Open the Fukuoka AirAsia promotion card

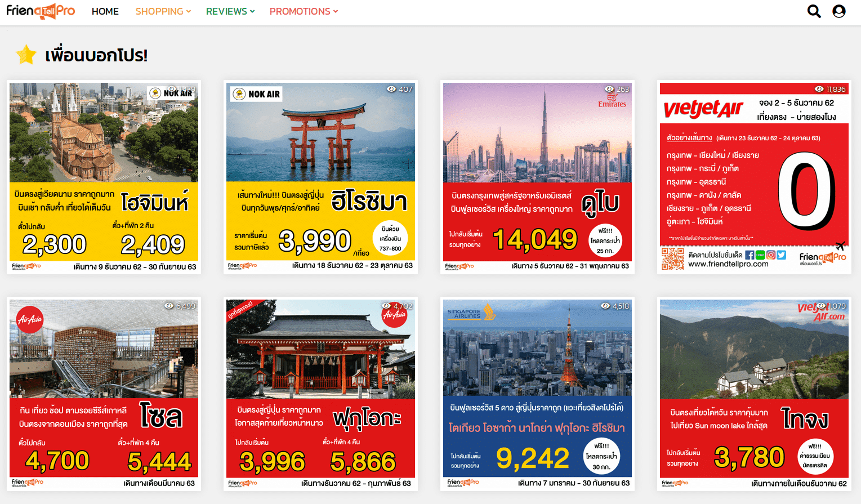(320, 394)
